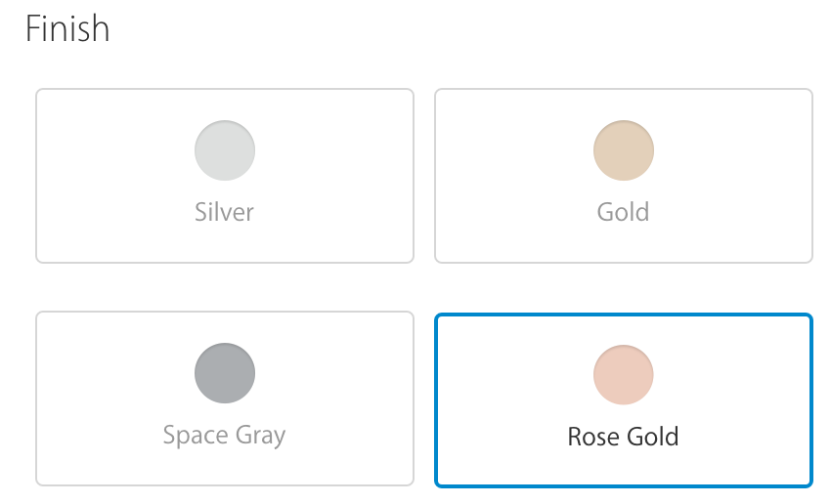Click the Rose Gold color swatch circle
The height and width of the screenshot is (504, 831).
(624, 373)
